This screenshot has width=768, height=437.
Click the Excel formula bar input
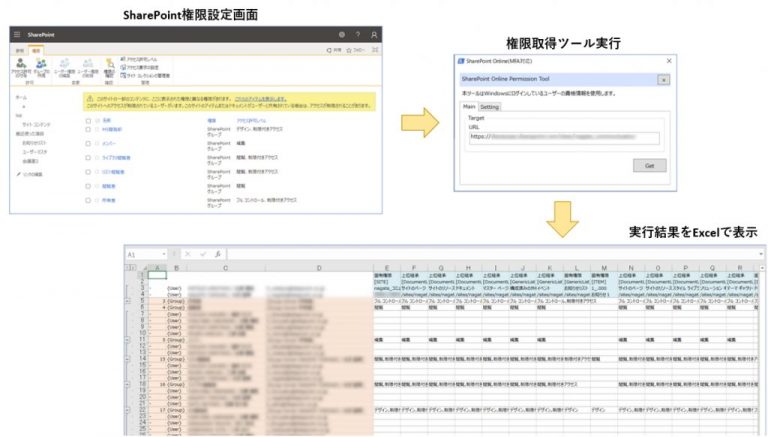click(491, 254)
